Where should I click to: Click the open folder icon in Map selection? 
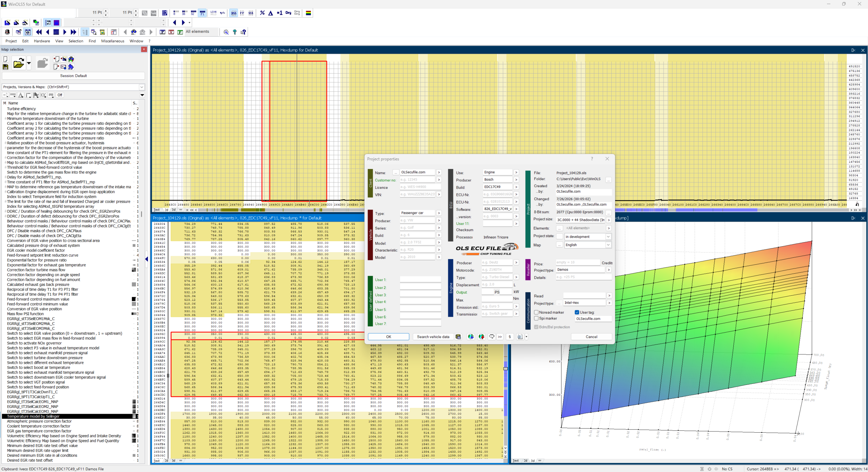click(x=18, y=63)
